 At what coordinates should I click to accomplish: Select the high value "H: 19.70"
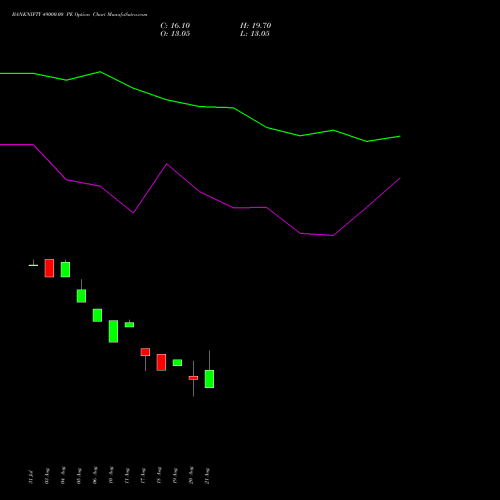tap(255, 26)
